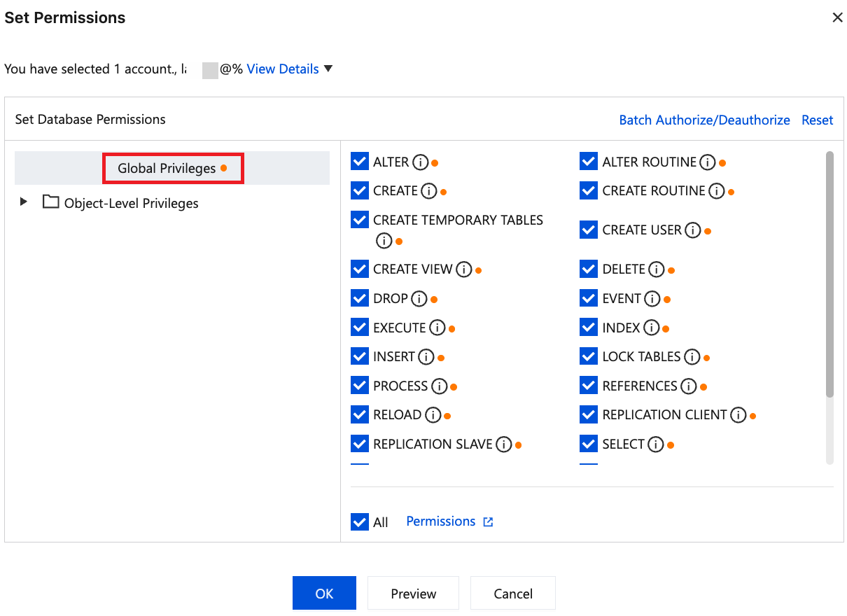Viewport: 847px width, 616px height.
Task: Toggle the All privileges checkbox
Action: tap(360, 522)
